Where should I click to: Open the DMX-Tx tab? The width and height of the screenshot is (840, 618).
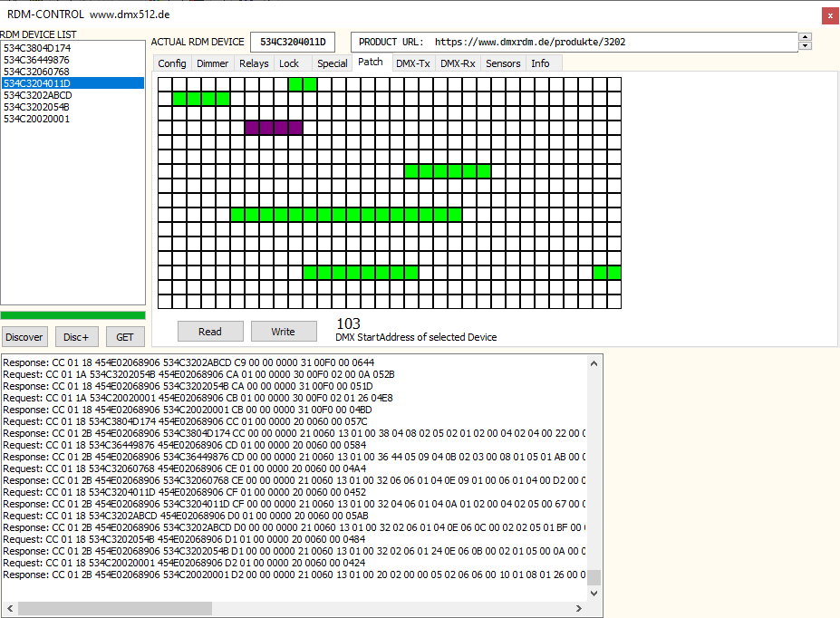pos(413,63)
